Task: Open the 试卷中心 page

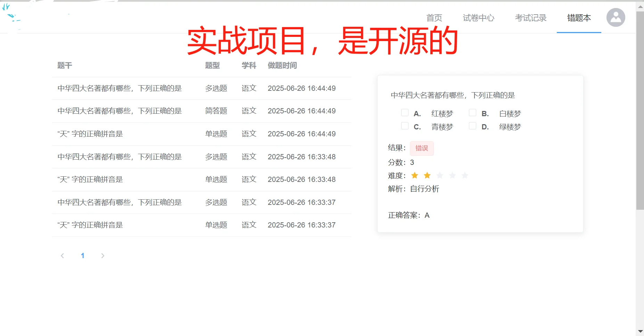Action: coord(478,18)
